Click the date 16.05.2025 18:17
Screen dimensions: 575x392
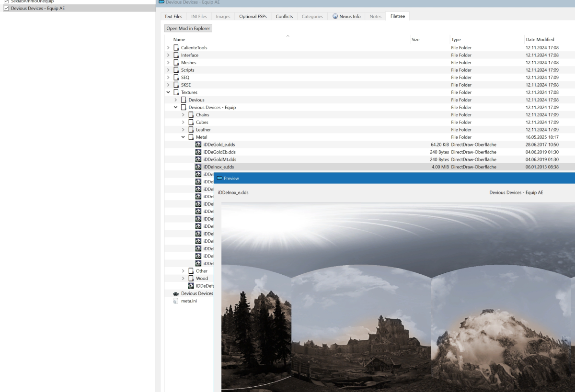[542, 137]
